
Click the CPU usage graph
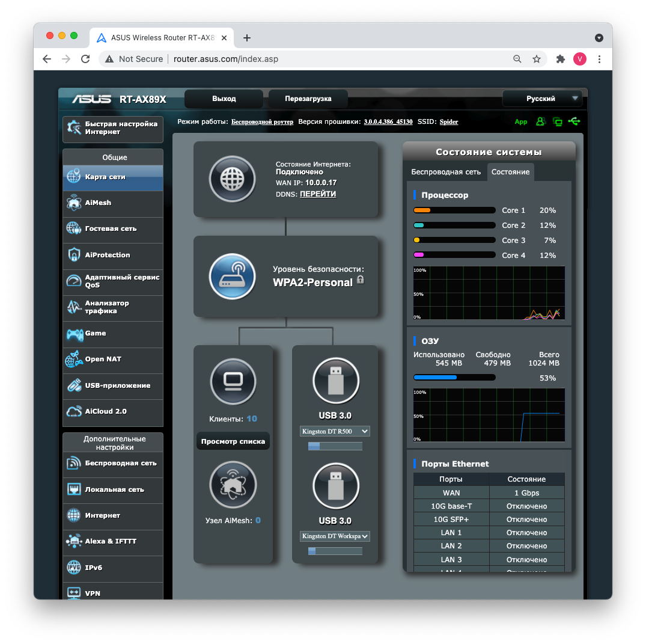(x=489, y=293)
